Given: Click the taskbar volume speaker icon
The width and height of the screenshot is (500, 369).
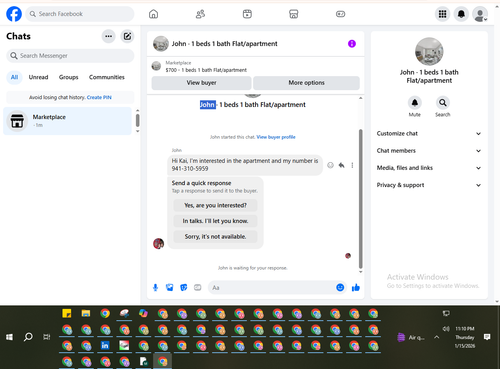Looking at the screenshot, I should point(446,329).
